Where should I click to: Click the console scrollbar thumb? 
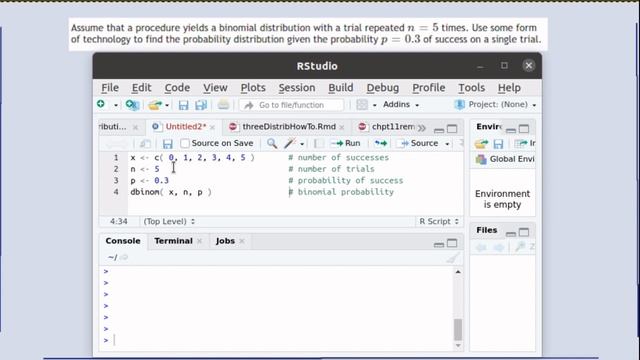(458, 329)
